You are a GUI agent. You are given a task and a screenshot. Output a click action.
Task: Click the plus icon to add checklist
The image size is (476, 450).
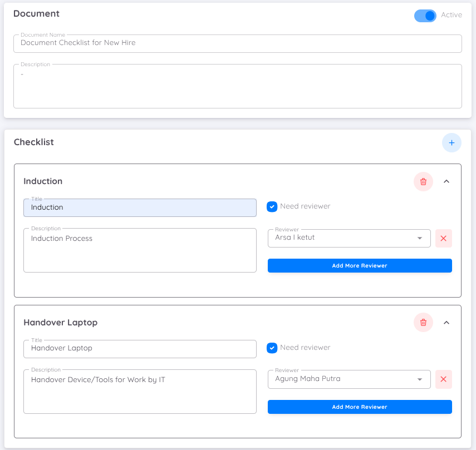pos(452,143)
